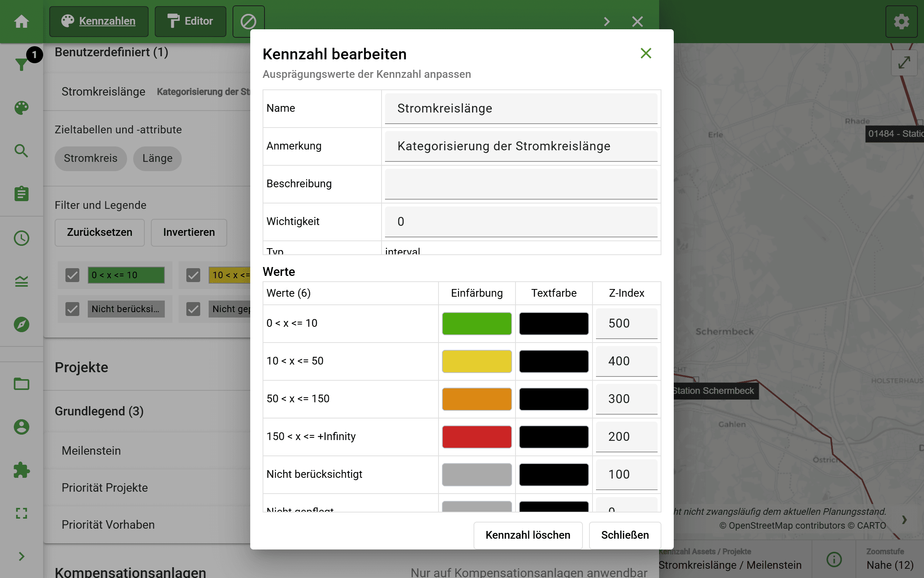Open the history clock icon in sidebar
The height and width of the screenshot is (578, 924).
tap(21, 238)
